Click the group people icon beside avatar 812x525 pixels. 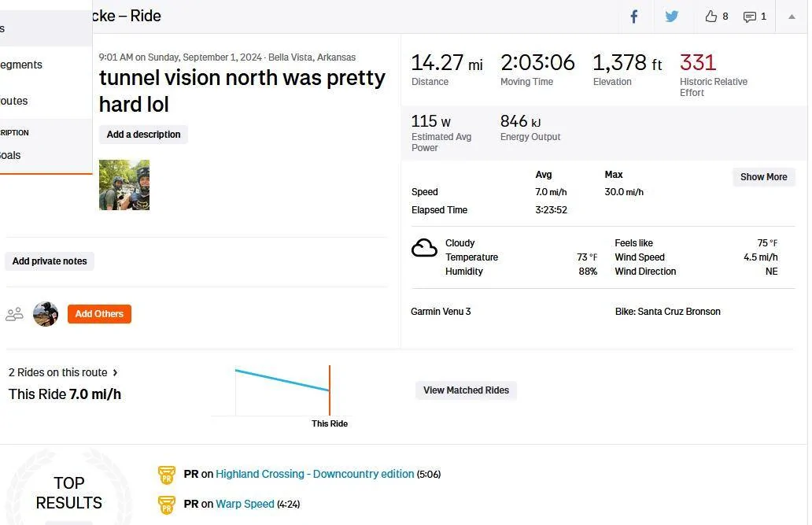point(14,314)
